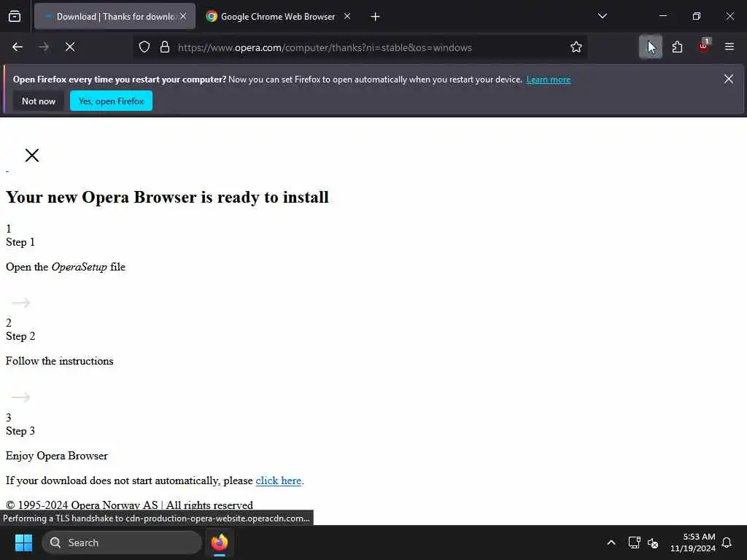The height and width of the screenshot is (560, 747).
Task: Follow the Learn more link
Action: tap(549, 79)
